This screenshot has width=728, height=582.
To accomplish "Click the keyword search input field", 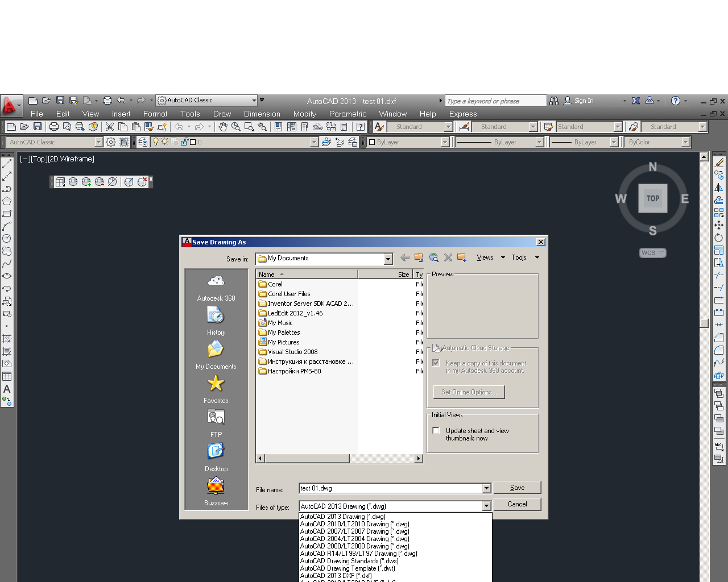I will pyautogui.click(x=495, y=101).
